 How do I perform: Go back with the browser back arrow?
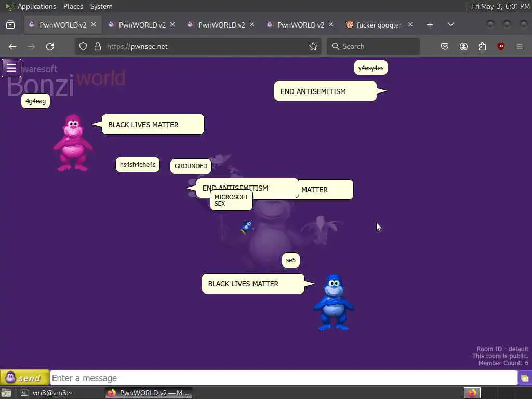click(x=12, y=46)
